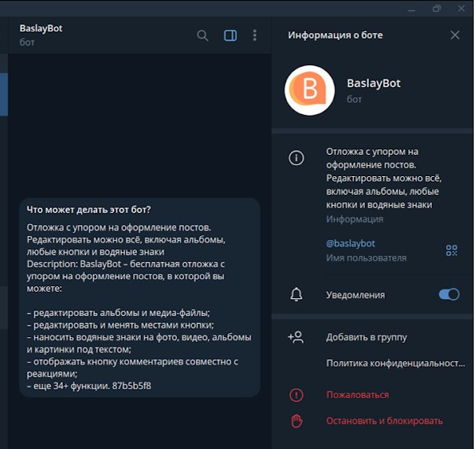Open search in the chat header
Viewport: 476px width, 449px height.
pos(202,35)
